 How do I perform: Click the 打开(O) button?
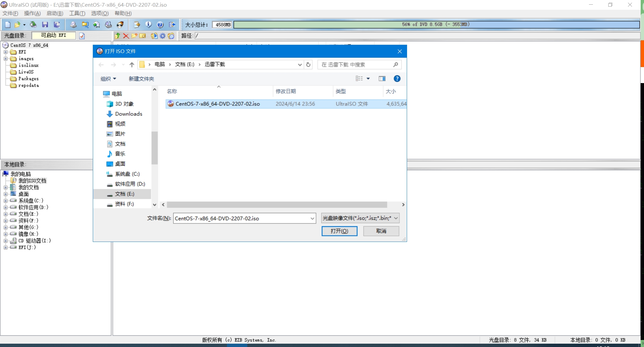(339, 231)
